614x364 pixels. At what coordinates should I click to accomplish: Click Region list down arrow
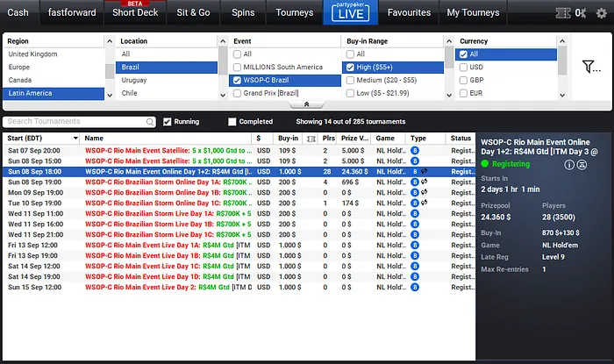(x=110, y=95)
